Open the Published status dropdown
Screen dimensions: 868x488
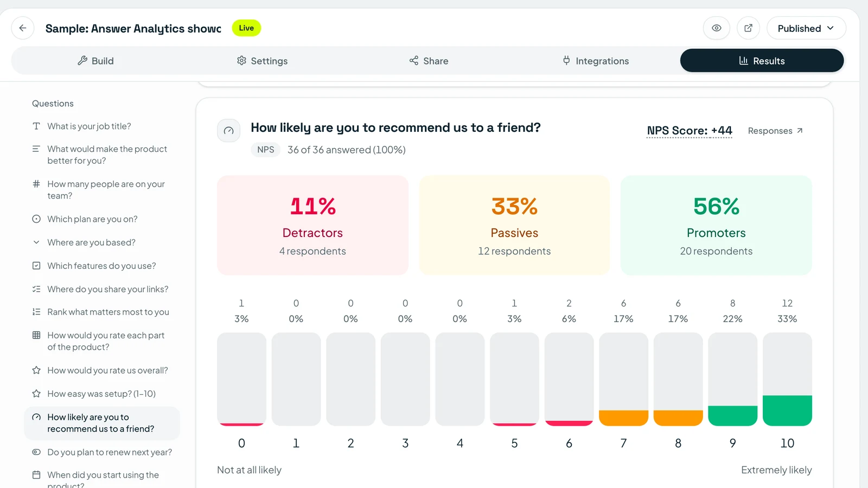pyautogui.click(x=806, y=28)
